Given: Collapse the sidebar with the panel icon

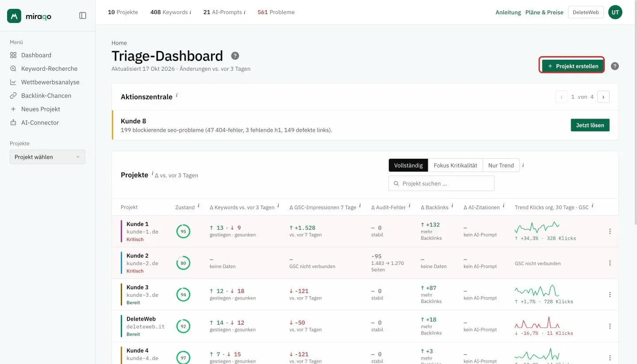Looking at the screenshot, I should tap(83, 15).
